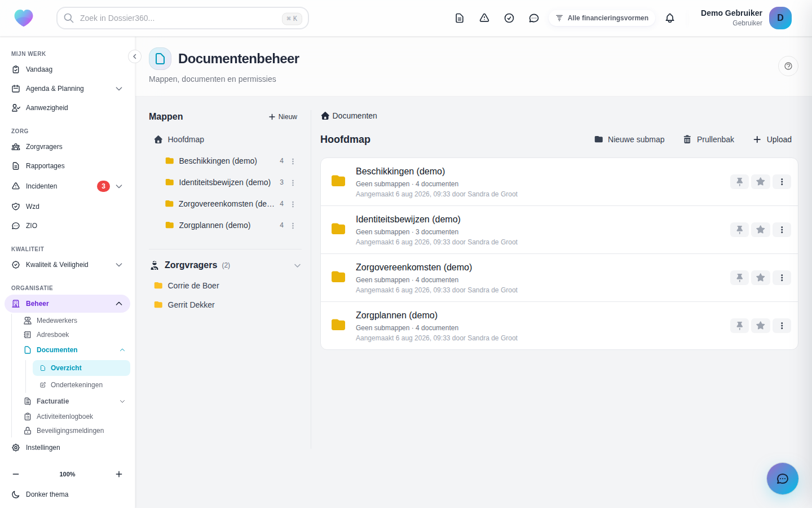812x508 pixels.
Task: Open Medewerkers under Beheer
Action: point(74,321)
